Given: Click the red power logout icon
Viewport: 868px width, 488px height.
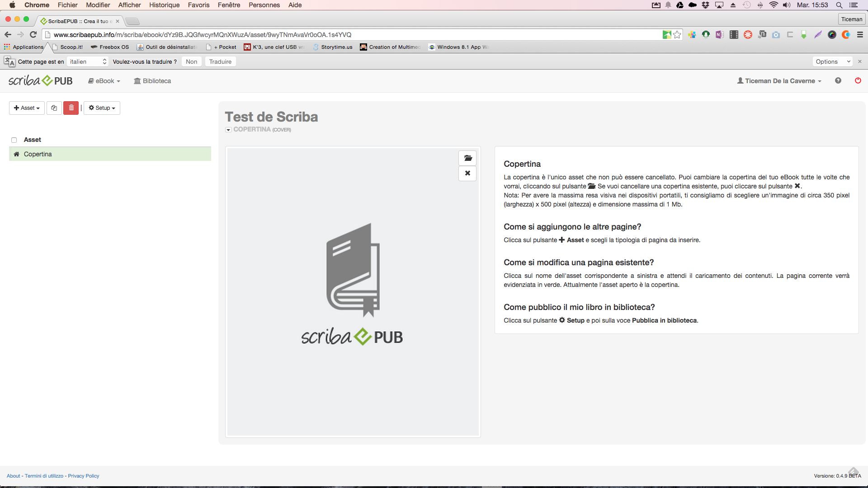Looking at the screenshot, I should click(x=858, y=81).
